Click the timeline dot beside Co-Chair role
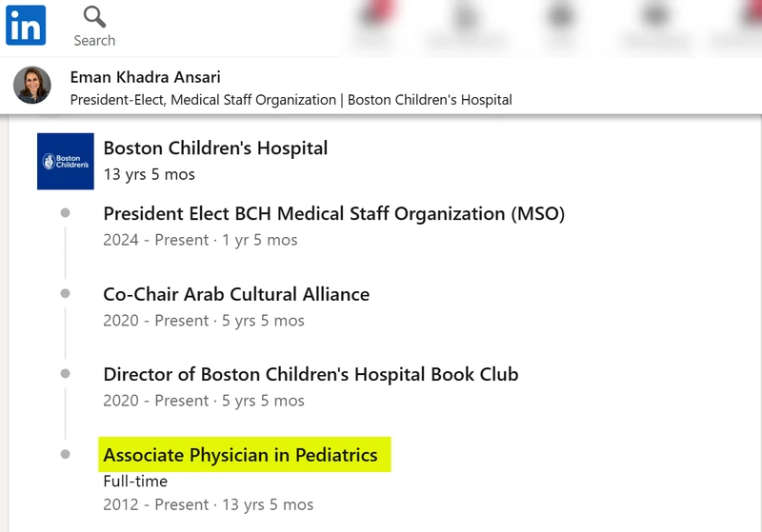The width and height of the screenshot is (762, 532). point(65,294)
